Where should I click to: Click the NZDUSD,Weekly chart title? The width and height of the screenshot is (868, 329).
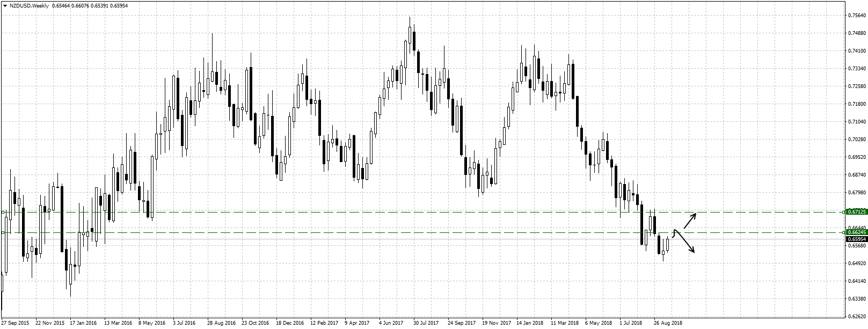pyautogui.click(x=30, y=5)
